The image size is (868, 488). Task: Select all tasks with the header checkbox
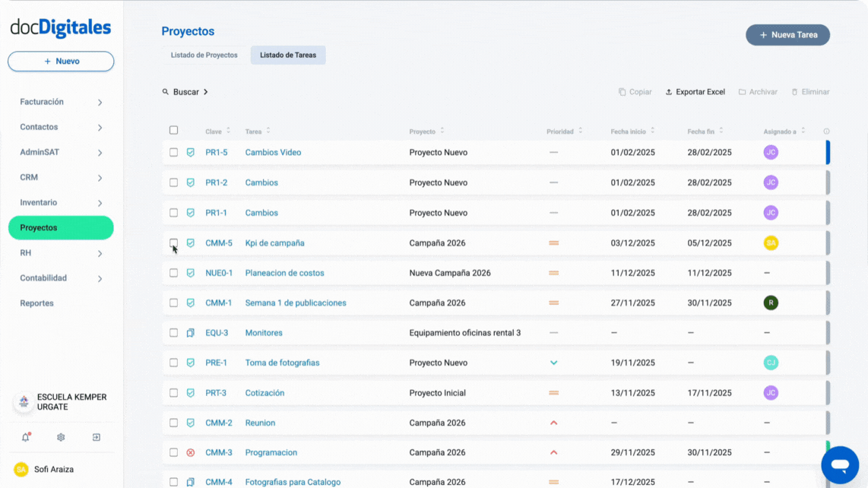[x=173, y=130]
